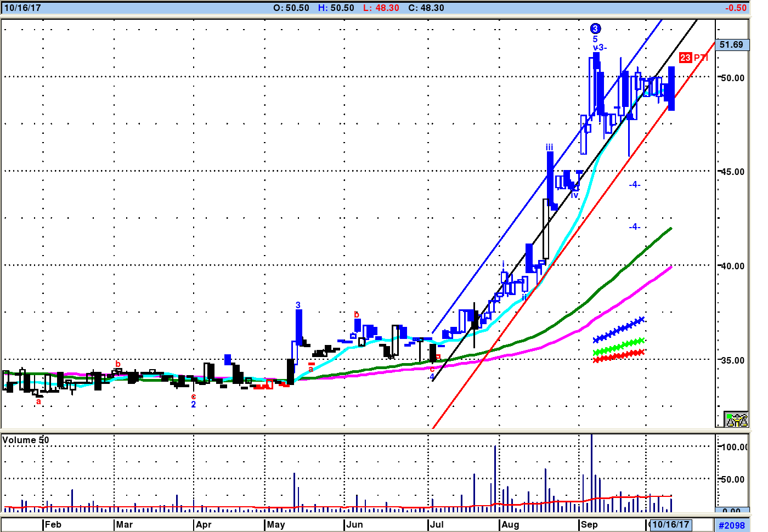
Task: Click the red 23 PTI indicator label
Action: click(693, 58)
